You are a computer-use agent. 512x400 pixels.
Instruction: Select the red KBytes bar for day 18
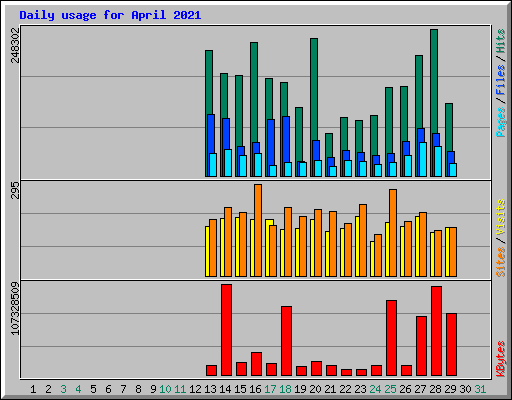(x=286, y=341)
